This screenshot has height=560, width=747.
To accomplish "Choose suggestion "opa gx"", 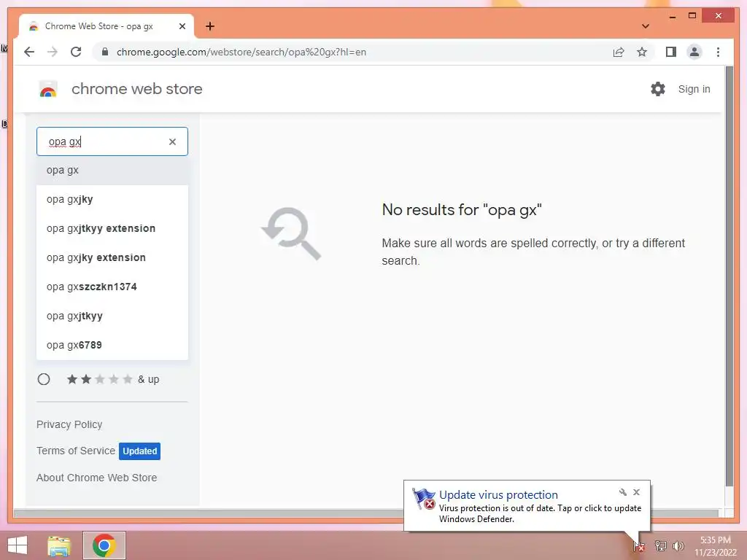I will tap(112, 170).
